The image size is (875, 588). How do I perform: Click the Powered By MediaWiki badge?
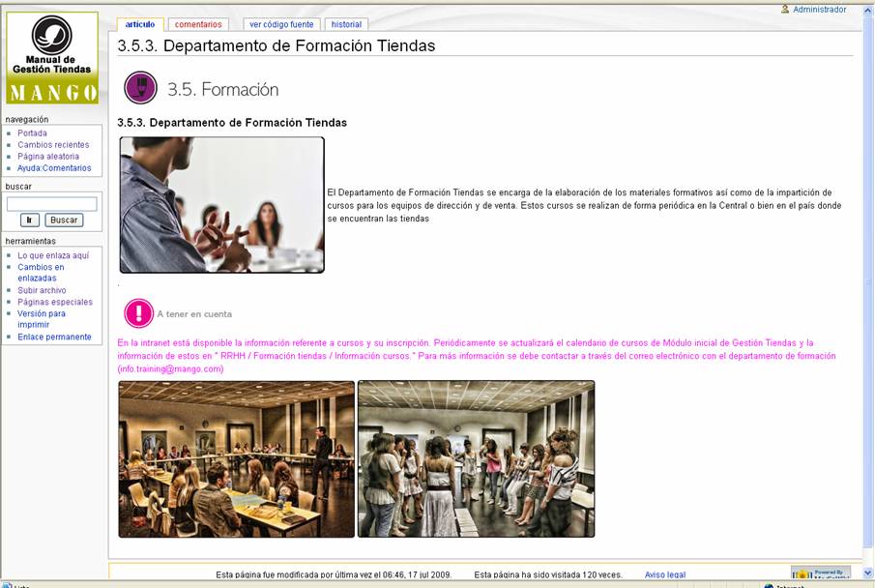[x=820, y=573]
